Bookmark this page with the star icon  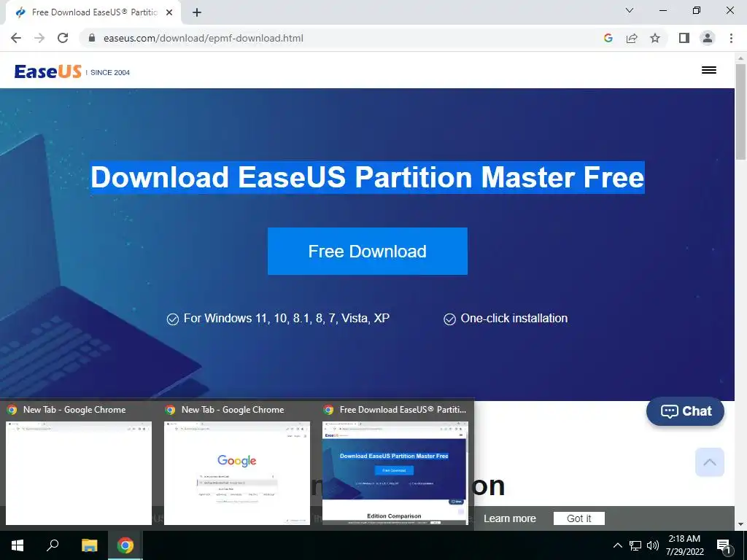point(655,38)
